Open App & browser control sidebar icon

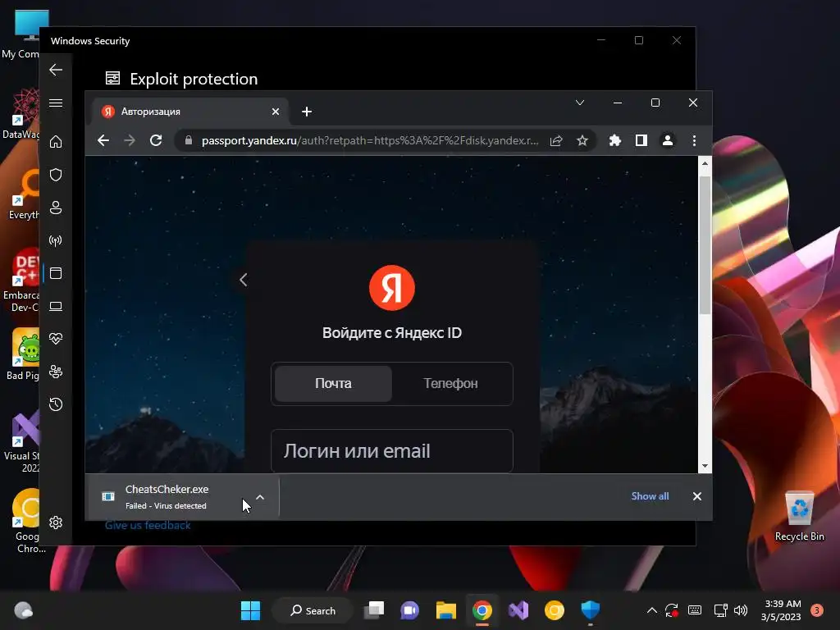(x=56, y=273)
